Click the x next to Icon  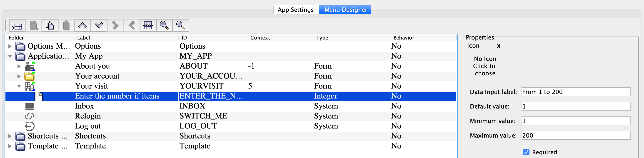click(499, 46)
